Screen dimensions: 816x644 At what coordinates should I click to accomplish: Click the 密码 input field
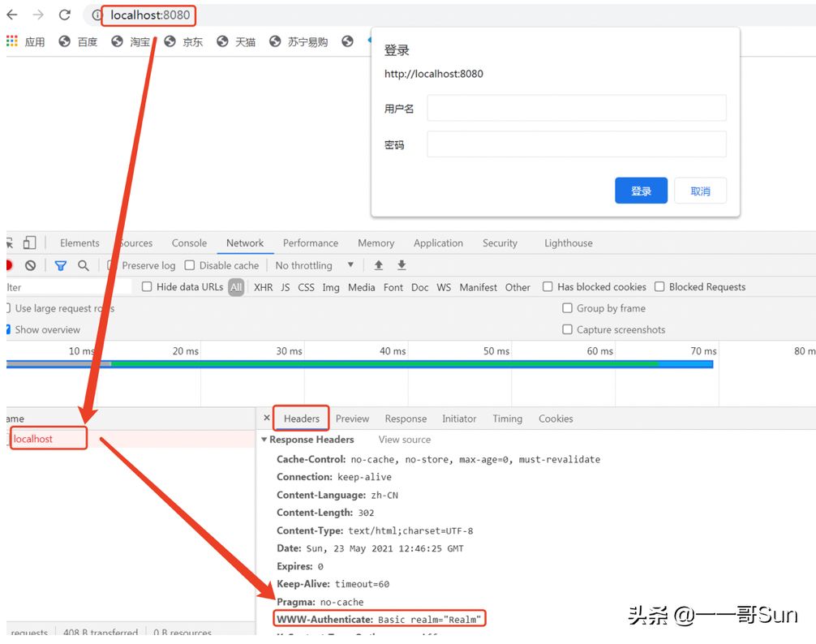(x=577, y=144)
